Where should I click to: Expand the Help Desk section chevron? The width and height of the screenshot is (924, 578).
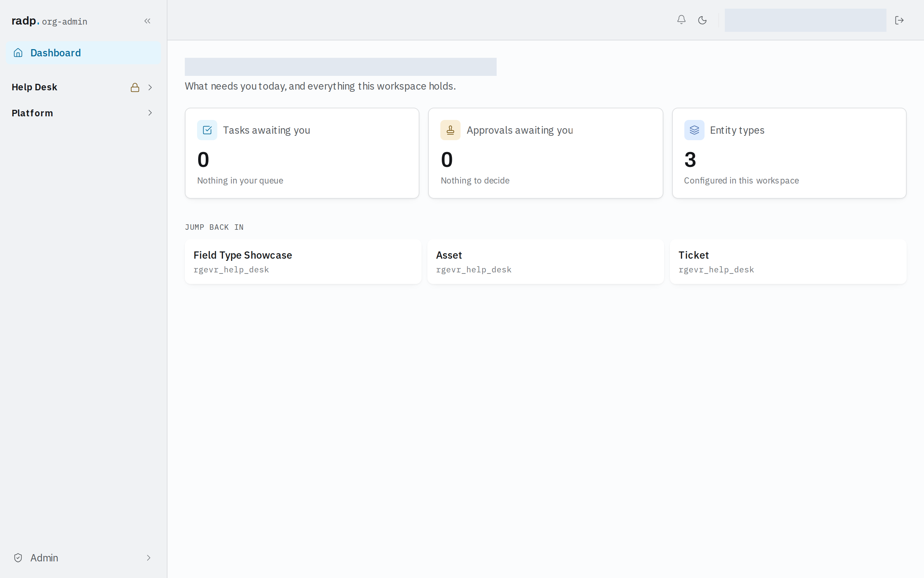pyautogui.click(x=150, y=87)
